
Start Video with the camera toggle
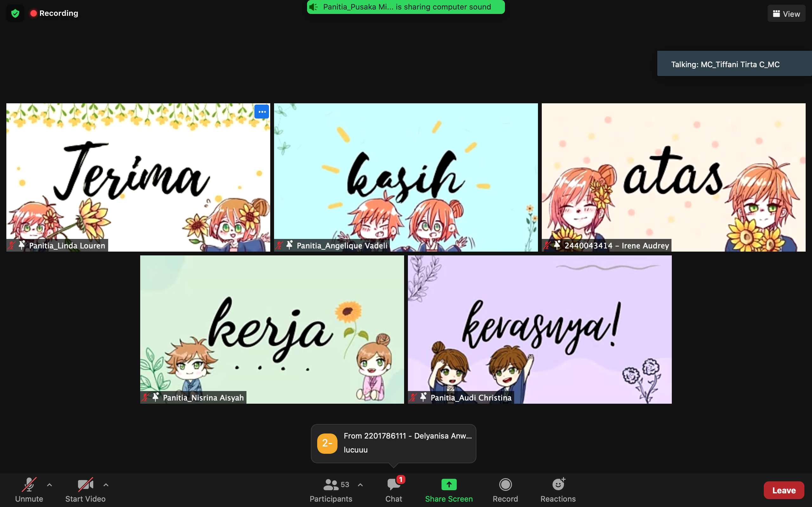85,485
